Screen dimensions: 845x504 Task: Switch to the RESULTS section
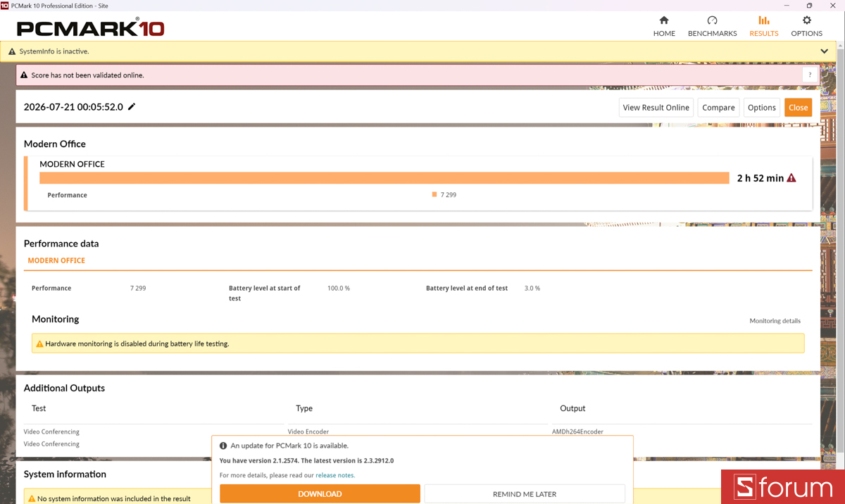point(764,27)
